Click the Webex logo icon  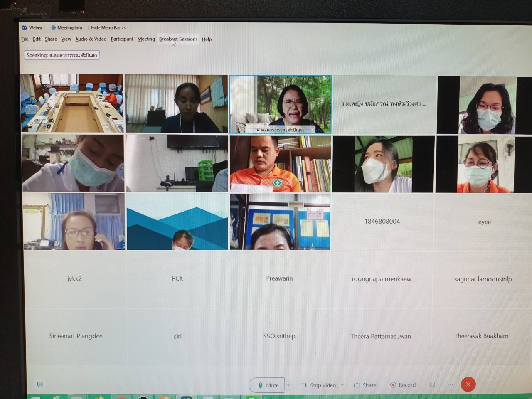(x=25, y=28)
